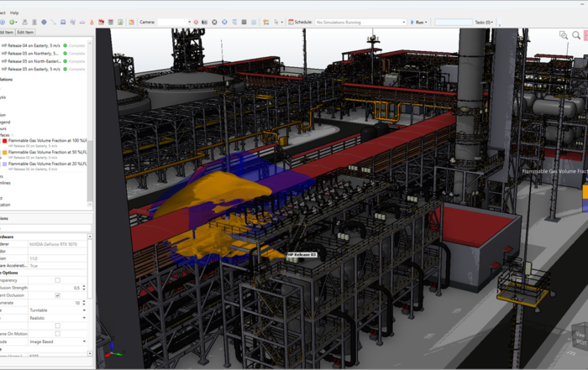
Task: Open the Tasks (0) dropdown
Action: click(484, 22)
